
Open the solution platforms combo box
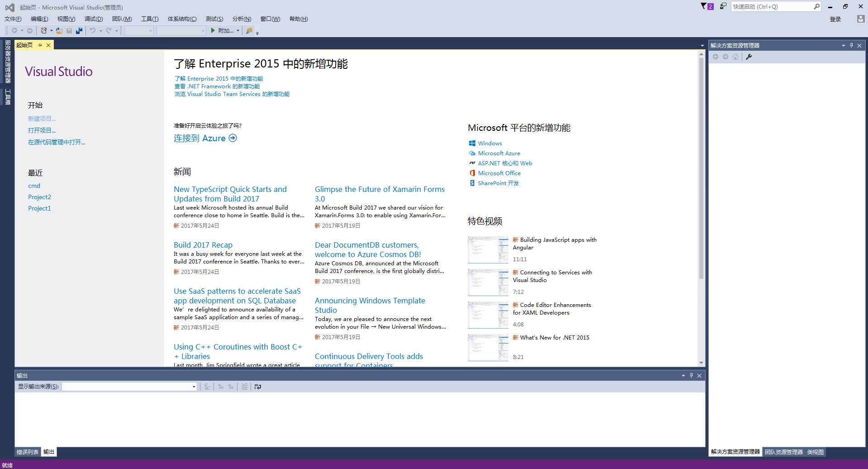(181, 30)
